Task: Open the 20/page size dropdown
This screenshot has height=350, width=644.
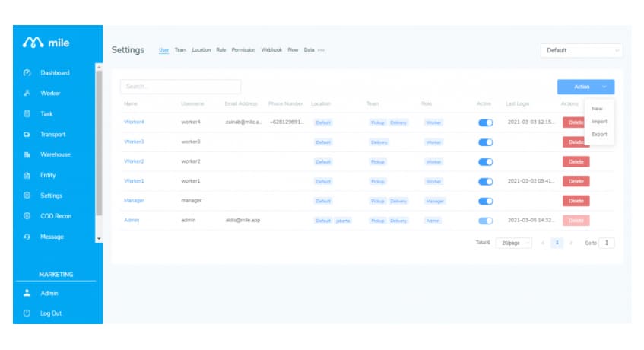Action: pos(514,243)
